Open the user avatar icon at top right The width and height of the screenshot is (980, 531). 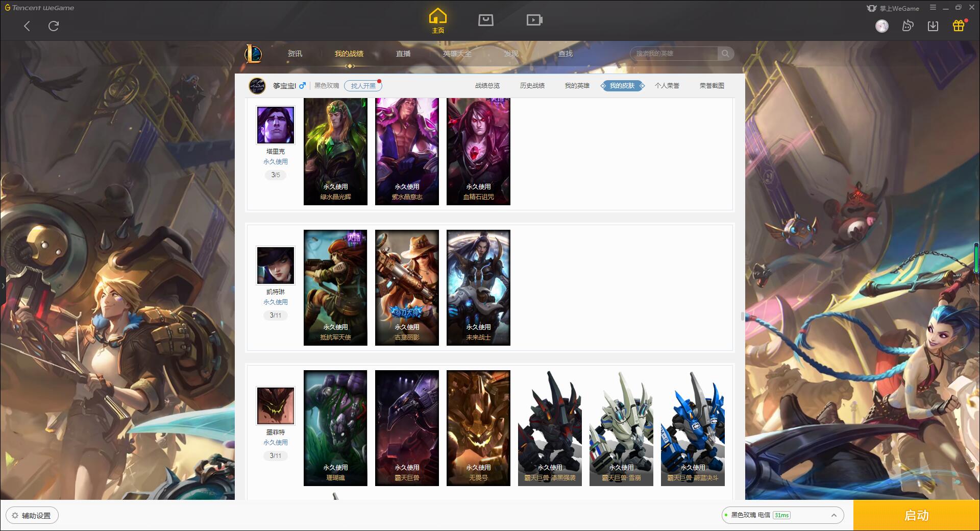click(x=882, y=26)
